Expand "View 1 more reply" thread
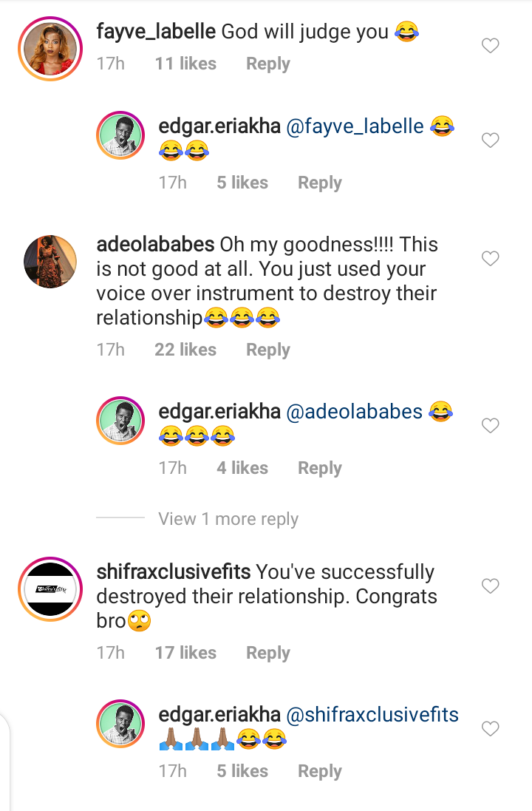532x811 pixels. (228, 519)
